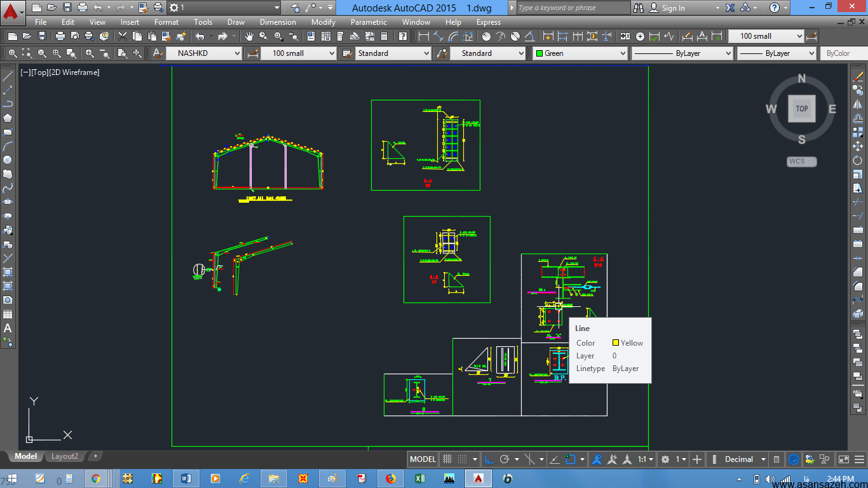Open the NASHKD text style dropdown

coord(205,53)
